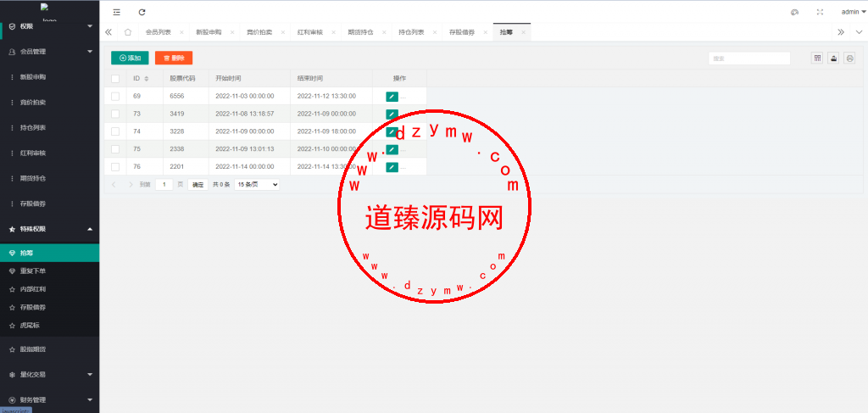This screenshot has width=868, height=413.
Task: Tick the select-all checkbox in table header
Action: coord(115,79)
